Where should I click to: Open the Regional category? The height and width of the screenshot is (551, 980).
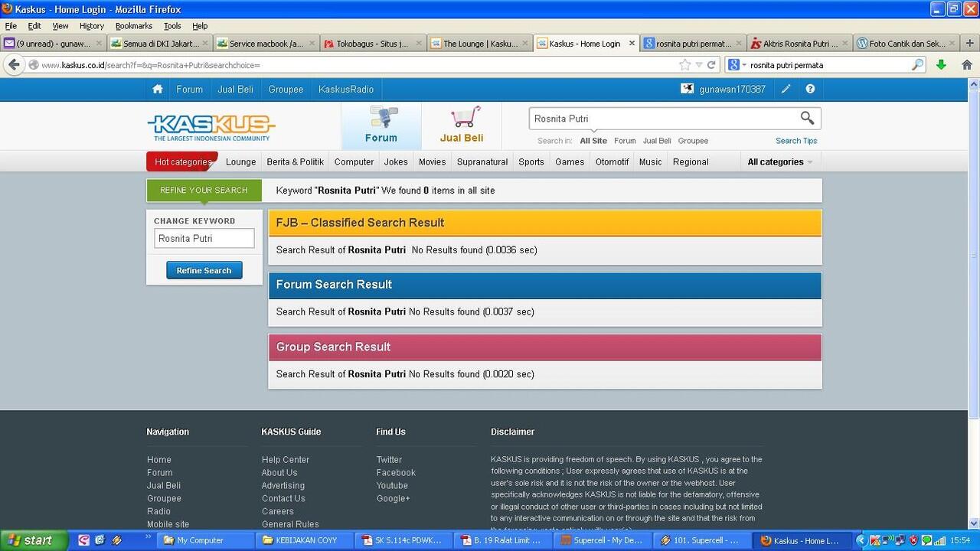pyautogui.click(x=691, y=161)
